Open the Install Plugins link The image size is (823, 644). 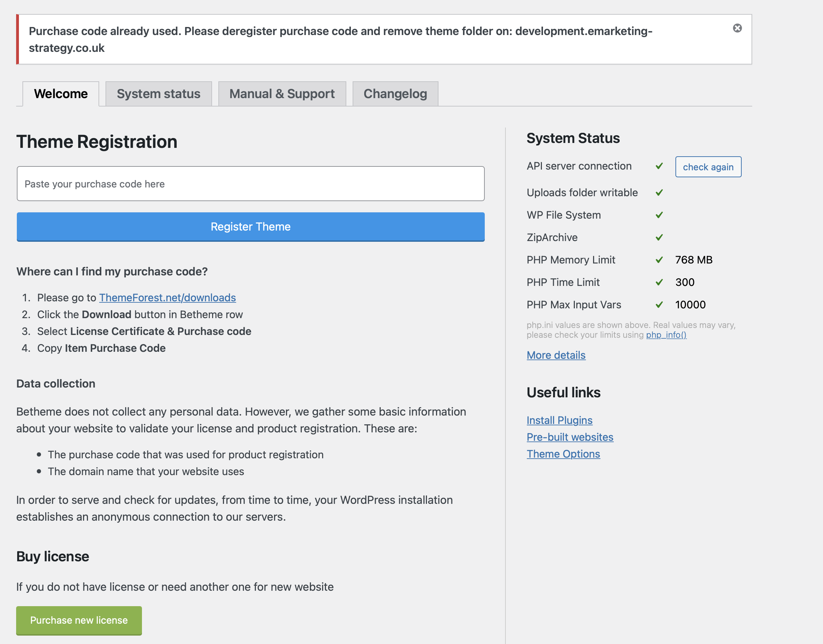pos(559,420)
